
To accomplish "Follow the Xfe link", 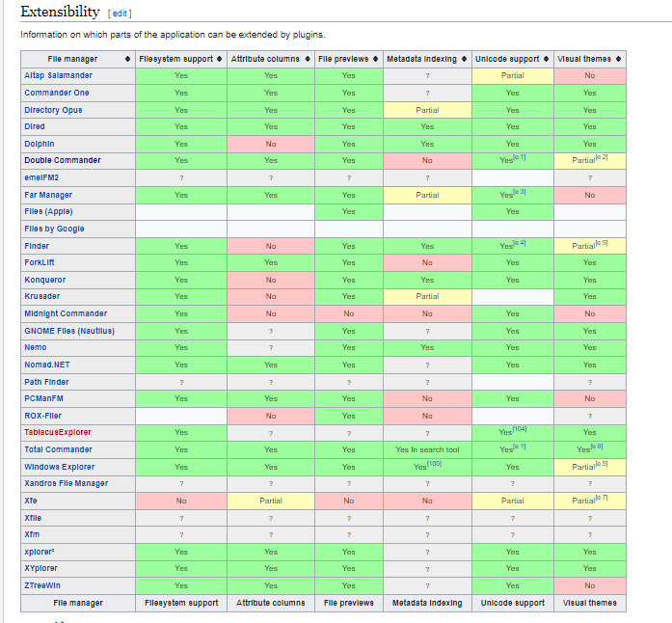I will click(31, 501).
